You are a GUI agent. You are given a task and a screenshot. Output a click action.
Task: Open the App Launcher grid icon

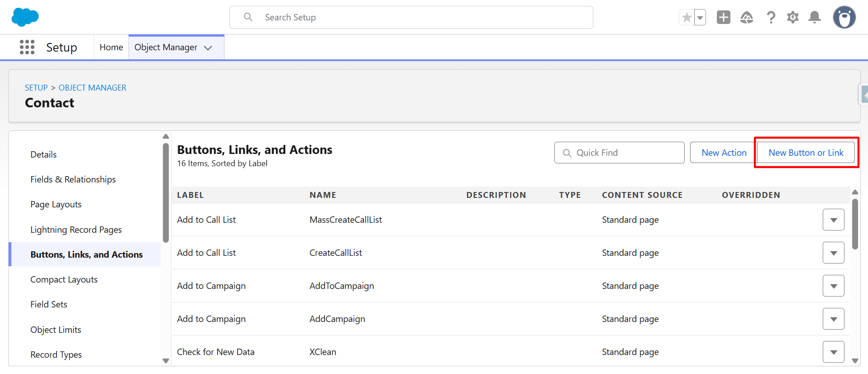tap(27, 47)
